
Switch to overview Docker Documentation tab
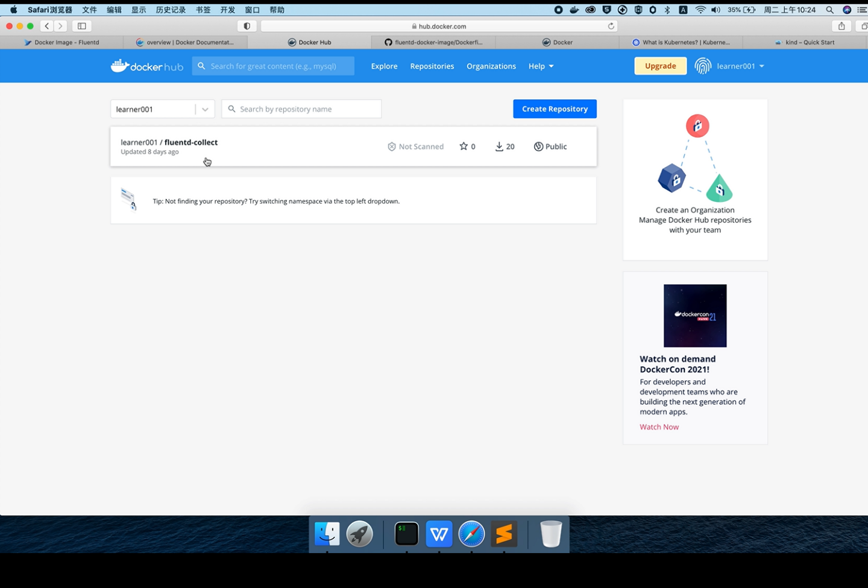pos(185,42)
